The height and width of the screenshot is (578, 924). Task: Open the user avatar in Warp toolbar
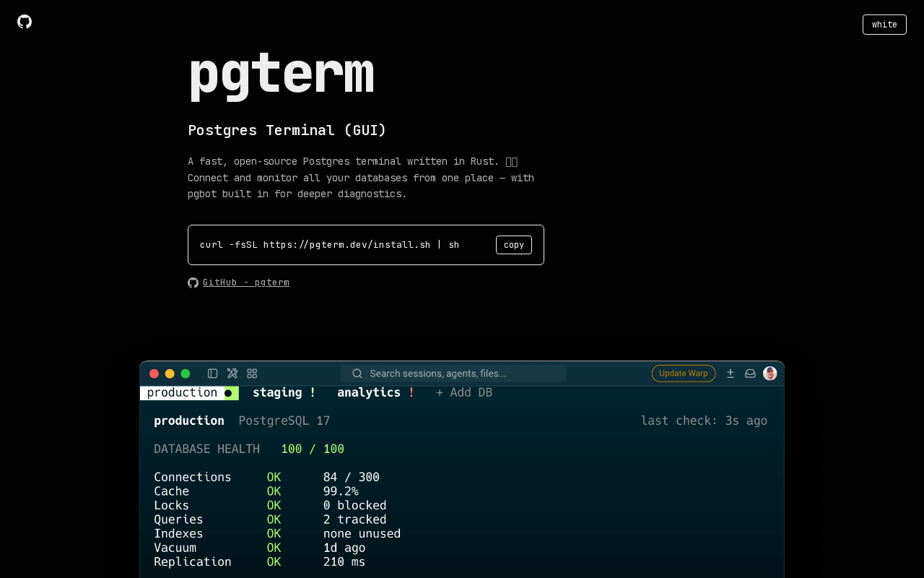[x=770, y=374]
